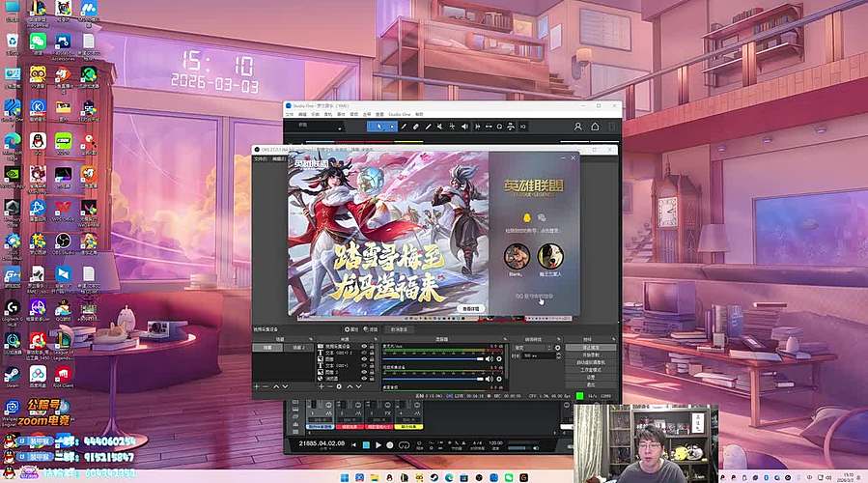
Task: Move selected source up in OBS
Action: click(350, 386)
